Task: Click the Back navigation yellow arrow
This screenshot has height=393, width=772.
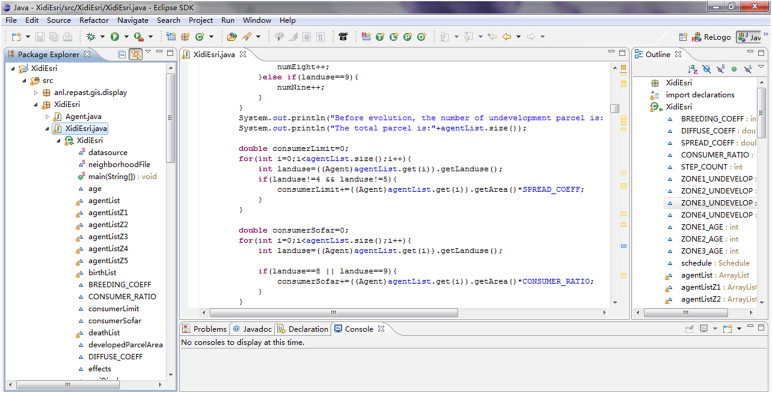Action: pyautogui.click(x=507, y=37)
